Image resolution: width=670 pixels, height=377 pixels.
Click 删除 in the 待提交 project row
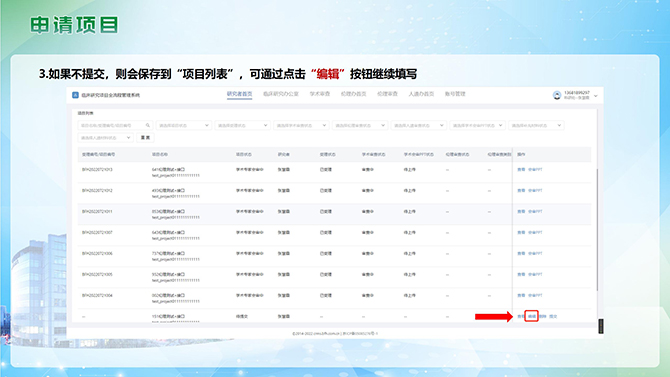point(543,316)
